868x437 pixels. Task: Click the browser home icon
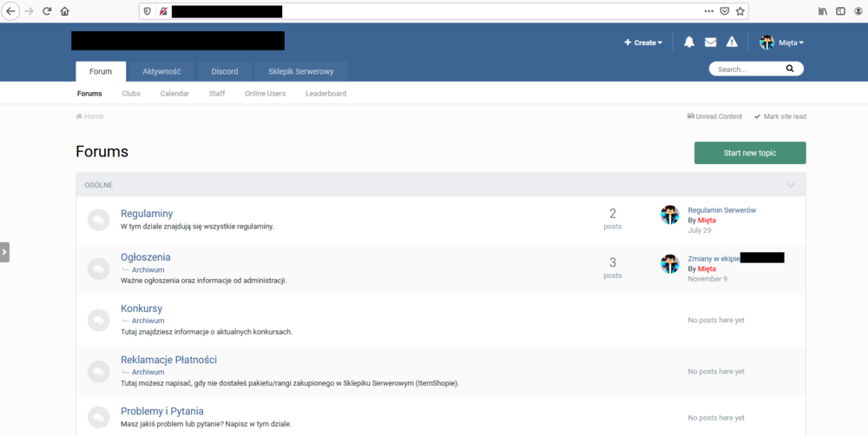tap(65, 11)
